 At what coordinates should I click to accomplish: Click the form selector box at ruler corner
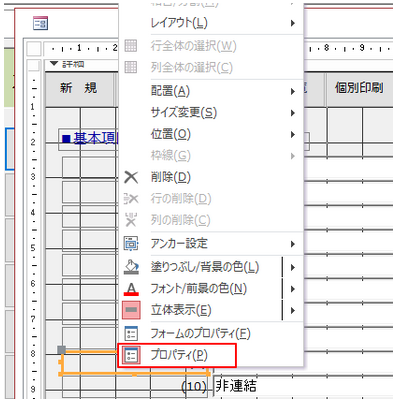(x=34, y=49)
